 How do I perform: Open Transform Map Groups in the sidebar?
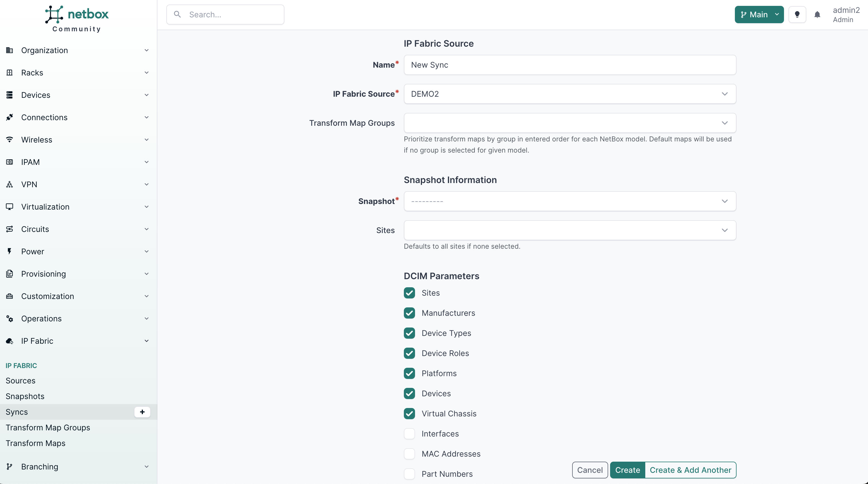pos(48,428)
